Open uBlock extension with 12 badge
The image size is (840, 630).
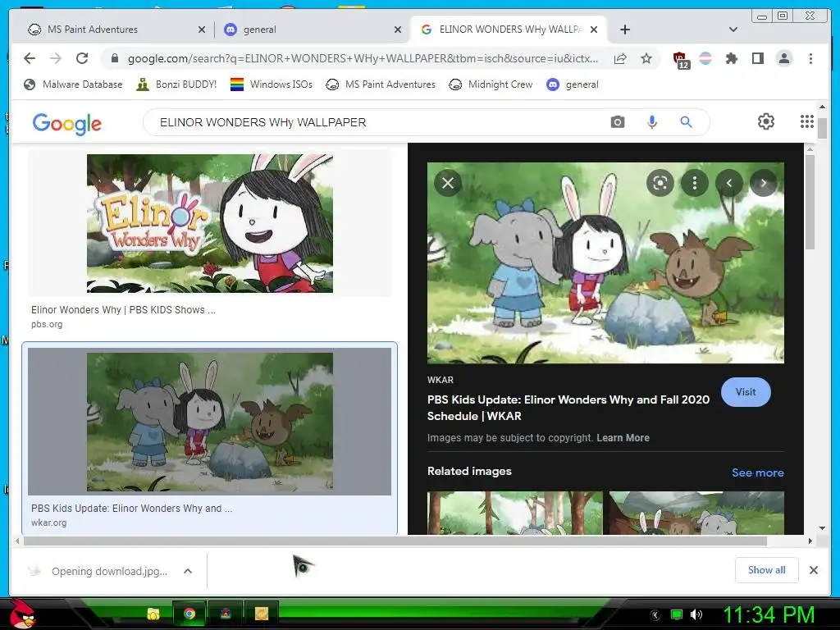(681, 59)
